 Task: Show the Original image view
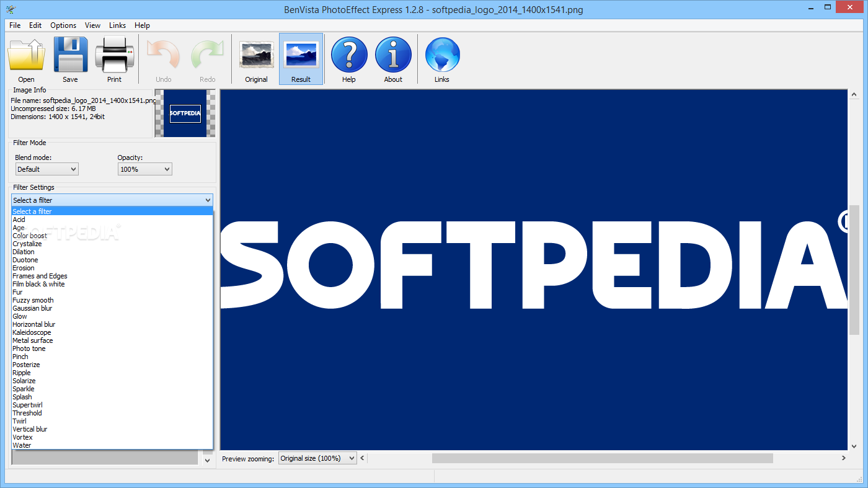click(257, 59)
